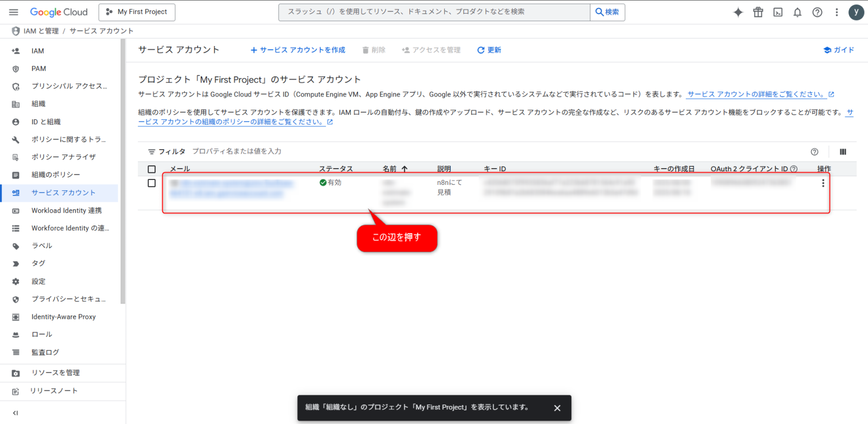Screen dimensions: 868x424
Task: Open the notifications bell
Action: click(x=797, y=12)
